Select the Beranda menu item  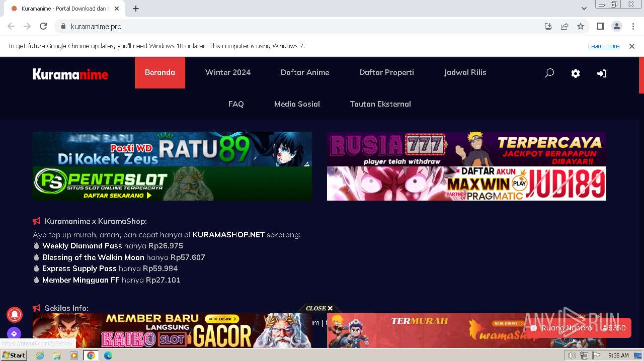point(160,72)
